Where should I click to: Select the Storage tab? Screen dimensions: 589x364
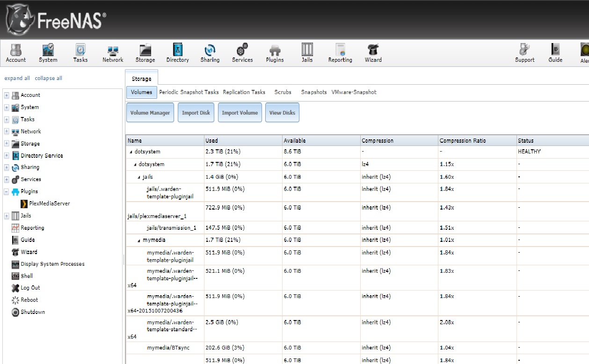coord(141,79)
